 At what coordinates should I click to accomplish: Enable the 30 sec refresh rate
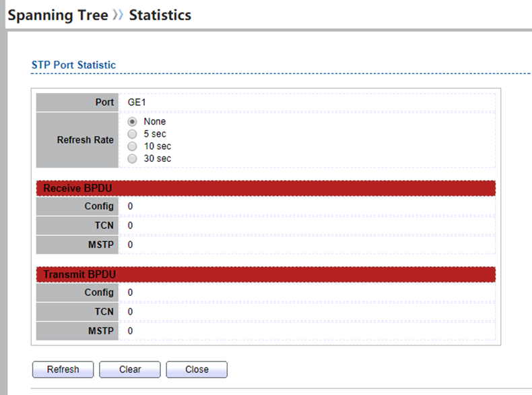tap(133, 158)
